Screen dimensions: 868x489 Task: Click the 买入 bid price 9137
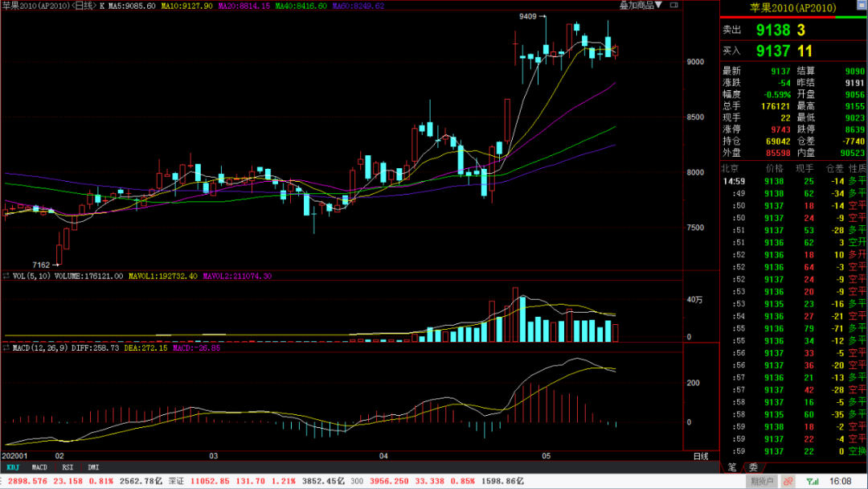click(773, 51)
